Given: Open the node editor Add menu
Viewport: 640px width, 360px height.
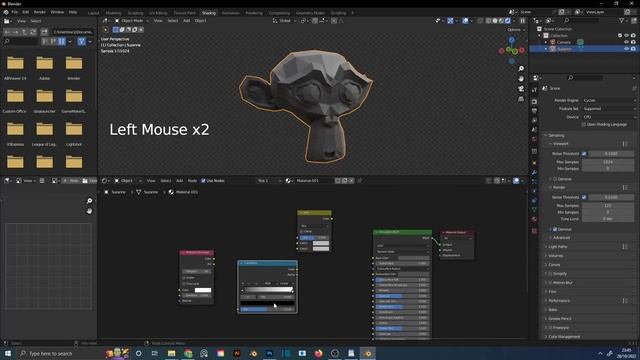Looking at the screenshot, I should coord(179,180).
